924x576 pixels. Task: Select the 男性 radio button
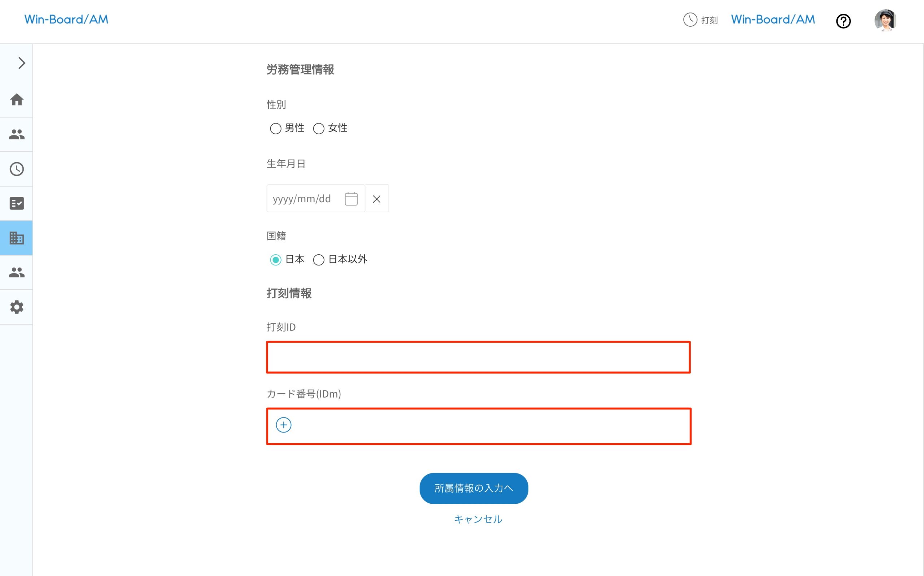pyautogui.click(x=275, y=128)
